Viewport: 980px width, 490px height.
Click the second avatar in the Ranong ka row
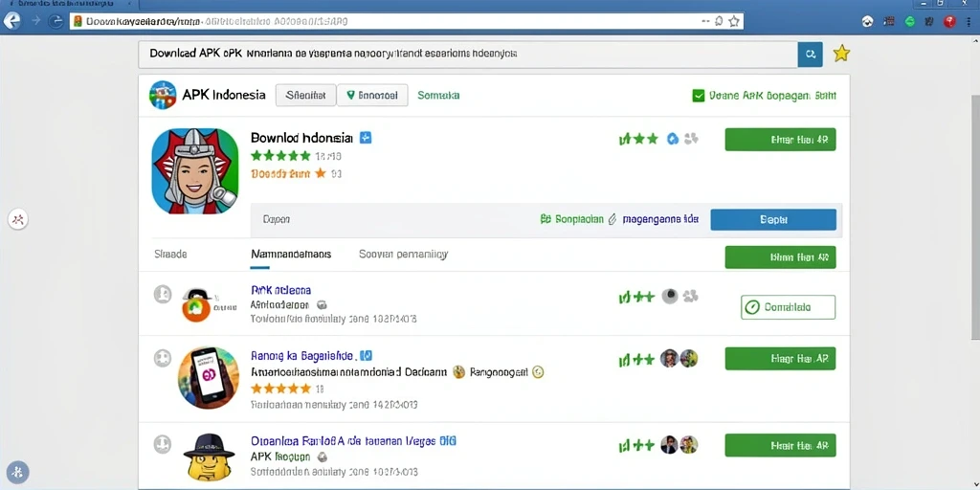pos(689,358)
